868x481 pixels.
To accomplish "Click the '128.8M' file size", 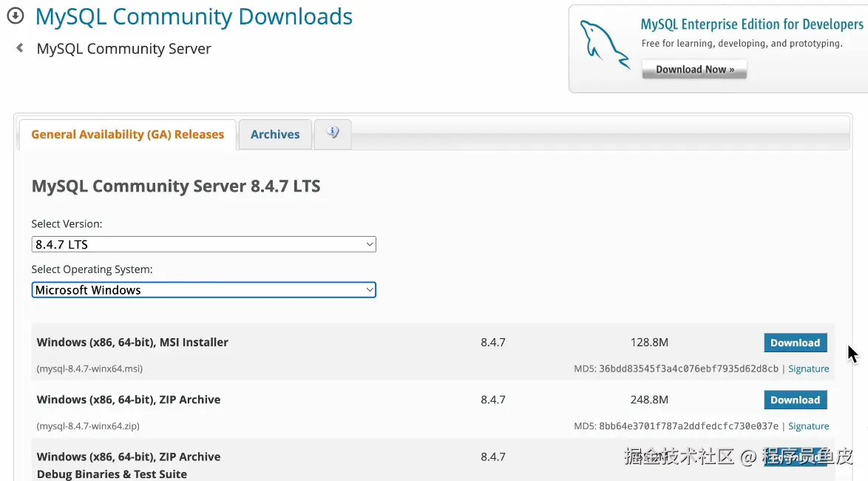I will point(649,343).
